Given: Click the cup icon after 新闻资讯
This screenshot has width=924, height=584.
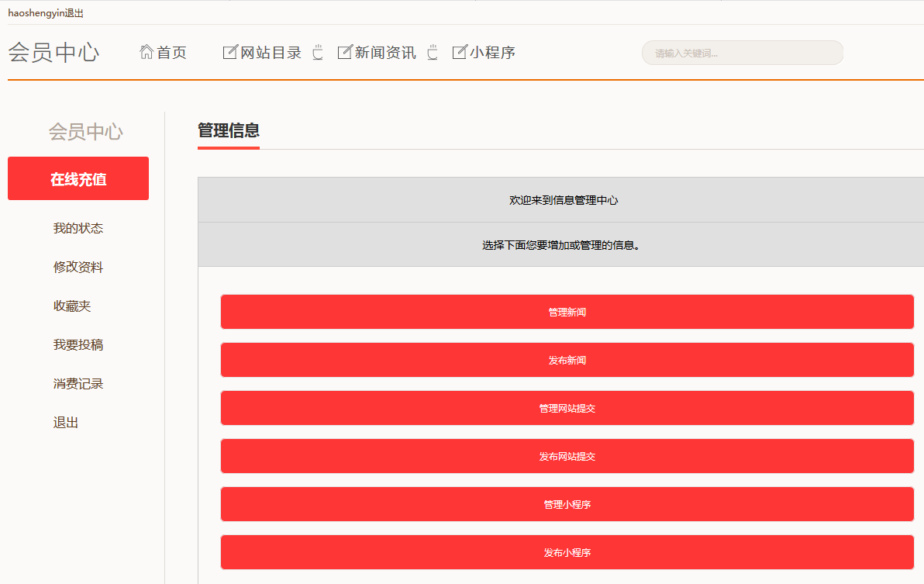Looking at the screenshot, I should [x=433, y=53].
